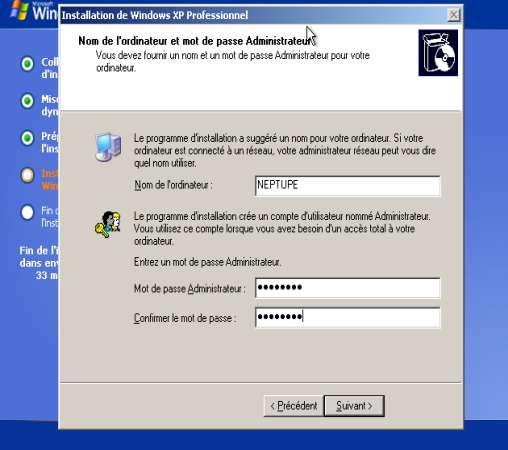Viewport: 508px width, 450px height.
Task: Click the Confirmer le mot de passe label
Action: tap(184, 318)
